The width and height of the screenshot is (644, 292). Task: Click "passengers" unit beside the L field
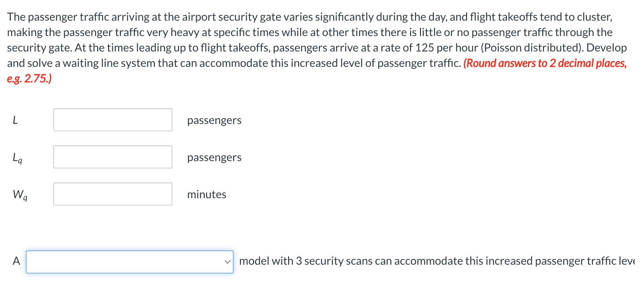coord(214,120)
